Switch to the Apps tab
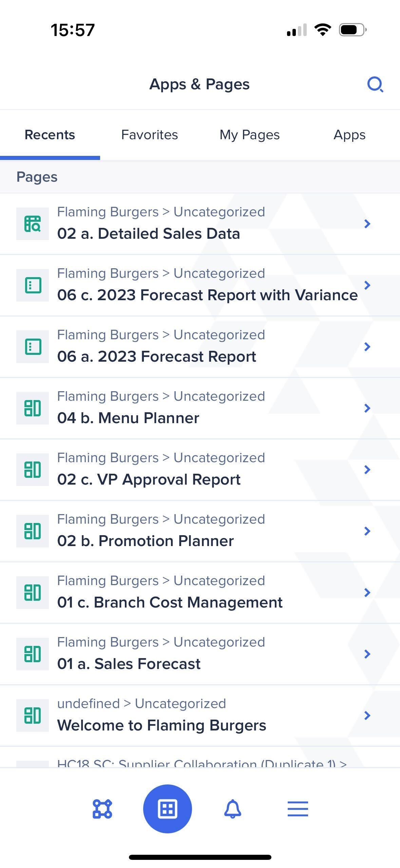Screen dimensions: 400x868 [349, 134]
